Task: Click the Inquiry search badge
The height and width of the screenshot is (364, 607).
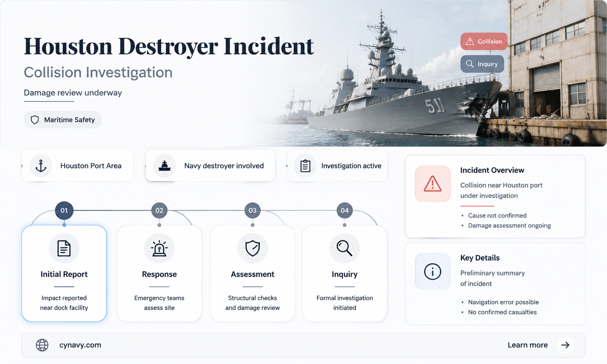Action: (x=482, y=64)
